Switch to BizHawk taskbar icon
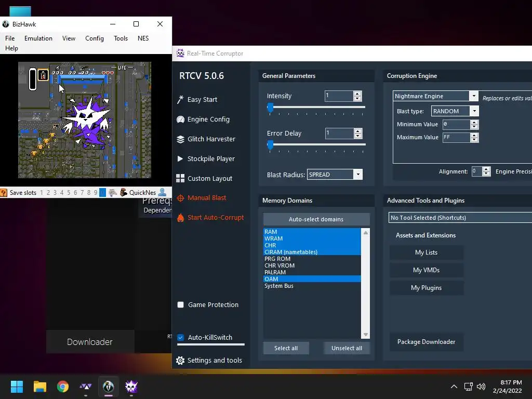Viewport: 532px width, 399px height. pos(109,387)
